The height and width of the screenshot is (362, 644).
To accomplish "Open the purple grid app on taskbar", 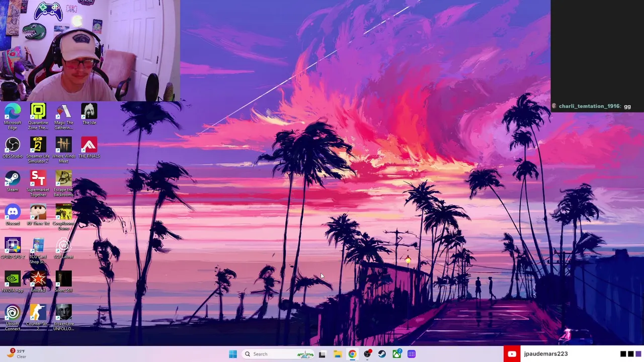I will click(x=412, y=354).
